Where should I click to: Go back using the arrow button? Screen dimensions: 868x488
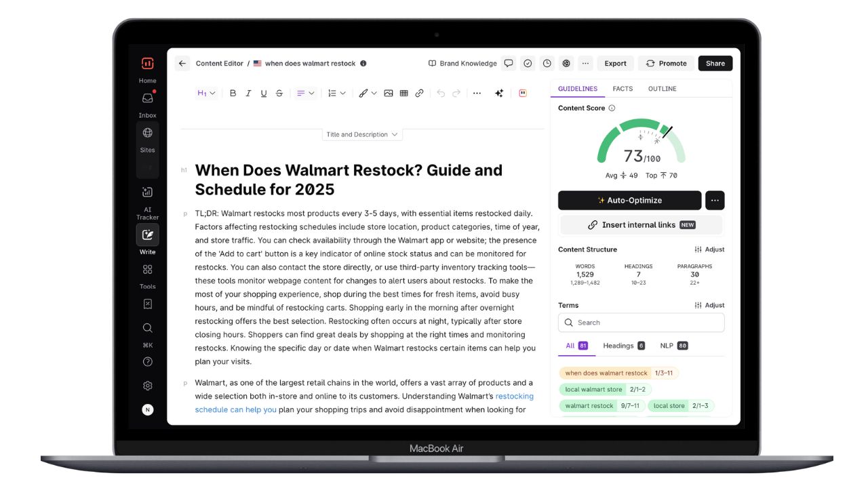pos(182,64)
